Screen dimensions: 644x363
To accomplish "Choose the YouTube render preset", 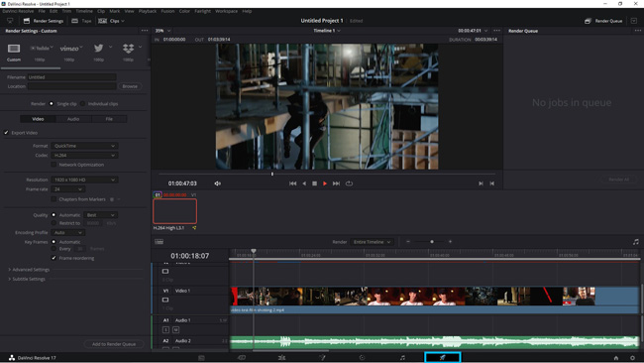I will click(41, 48).
